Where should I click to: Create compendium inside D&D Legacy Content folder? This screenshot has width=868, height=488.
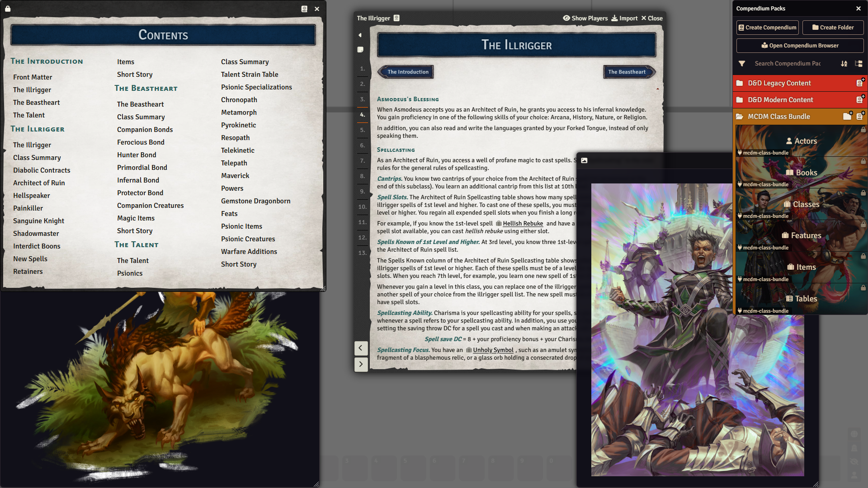pyautogui.click(x=860, y=83)
